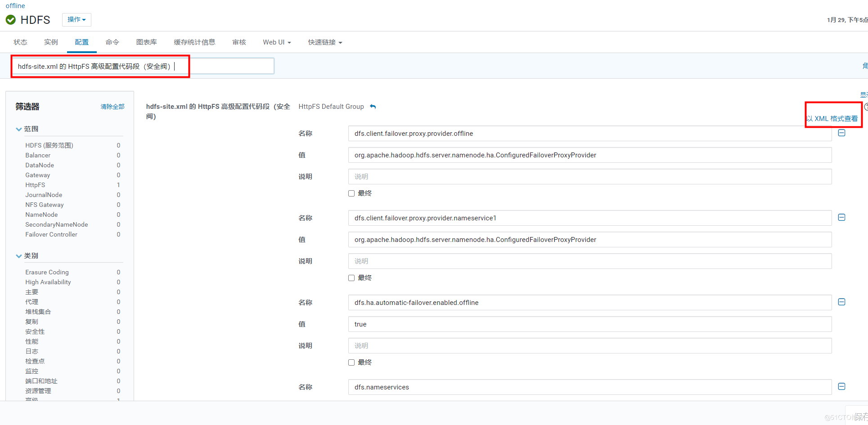Image resolution: width=868 pixels, height=425 pixels.
Task: Click the value field below dfs.client.failover.proxy.provider.offline
Action: [x=590, y=155]
